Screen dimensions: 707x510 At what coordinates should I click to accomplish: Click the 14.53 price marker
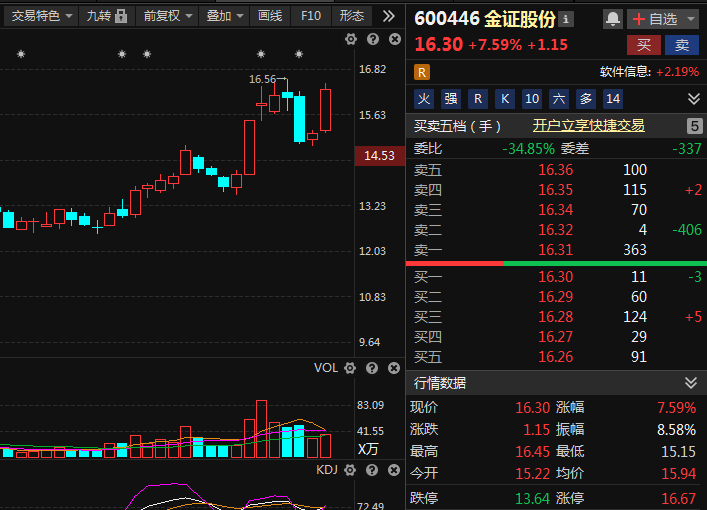coord(380,156)
